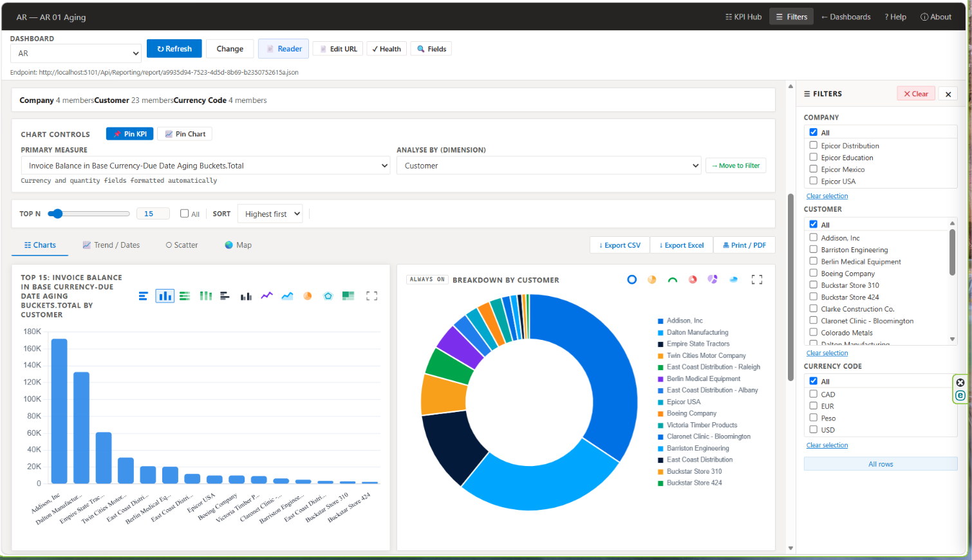Check the Boeing Company customer filter
This screenshot has width=972, height=560.
point(814,273)
